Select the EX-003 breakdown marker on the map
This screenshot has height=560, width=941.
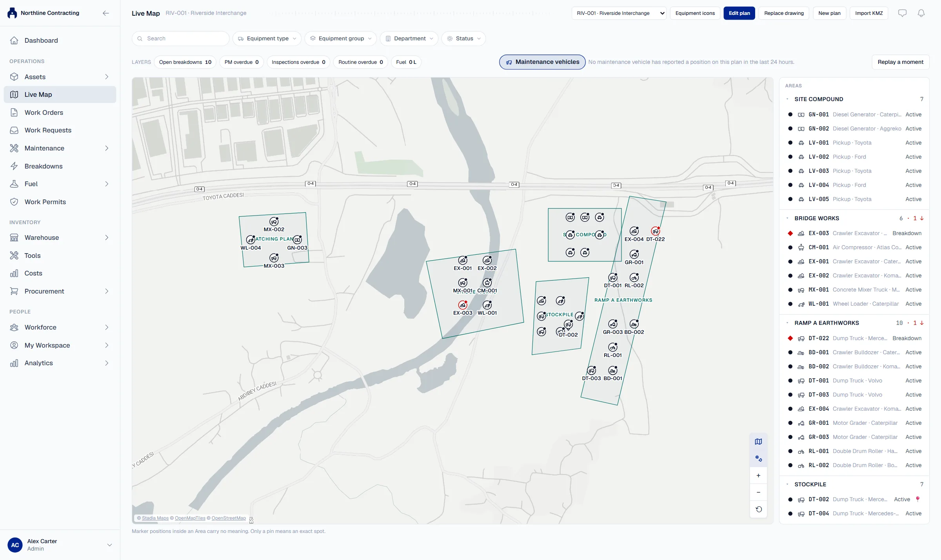[463, 304]
